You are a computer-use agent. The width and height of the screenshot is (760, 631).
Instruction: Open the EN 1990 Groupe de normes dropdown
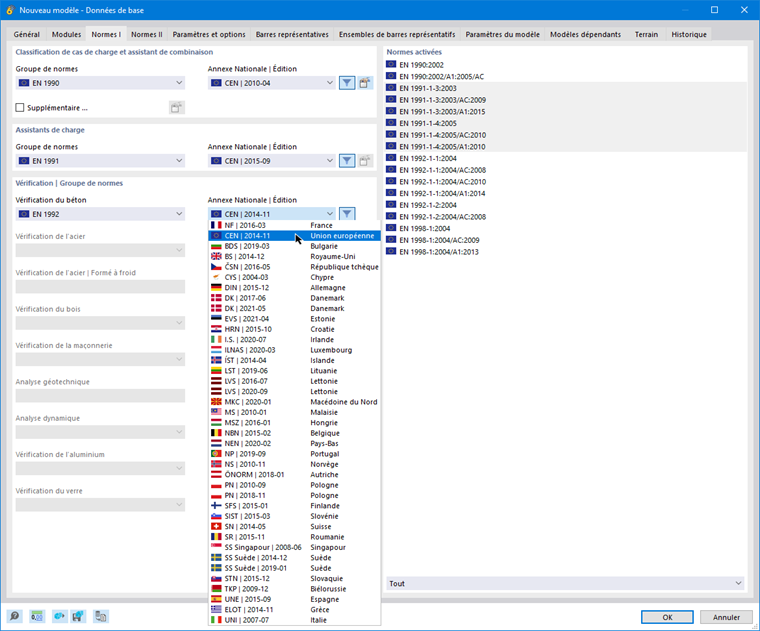(100, 83)
